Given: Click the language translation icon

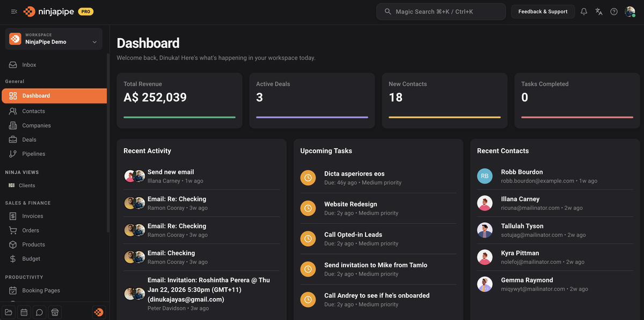Looking at the screenshot, I should (x=599, y=11).
